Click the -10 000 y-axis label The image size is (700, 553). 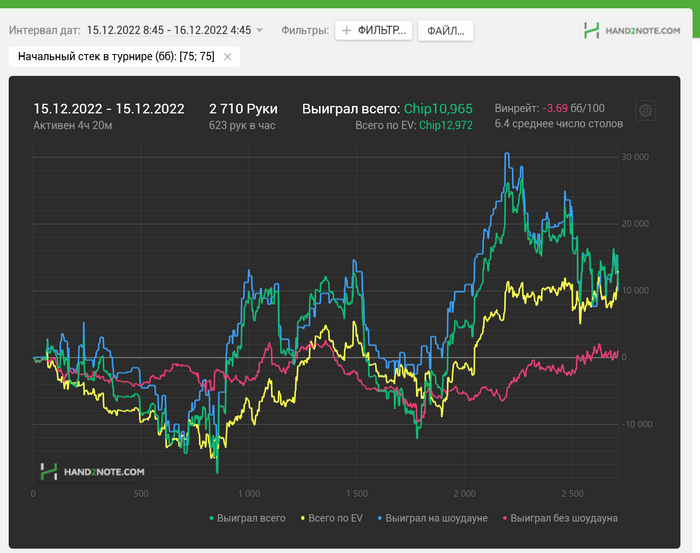click(x=637, y=424)
